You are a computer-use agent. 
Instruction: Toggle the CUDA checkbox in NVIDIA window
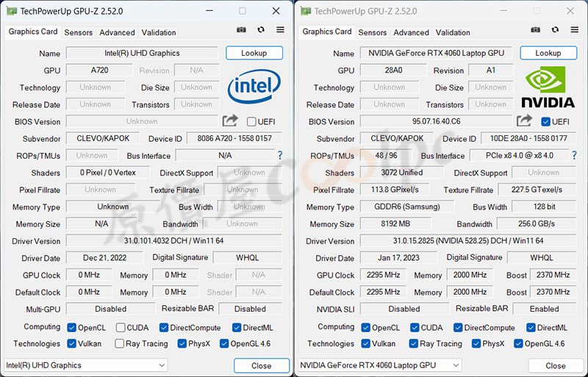click(x=412, y=328)
